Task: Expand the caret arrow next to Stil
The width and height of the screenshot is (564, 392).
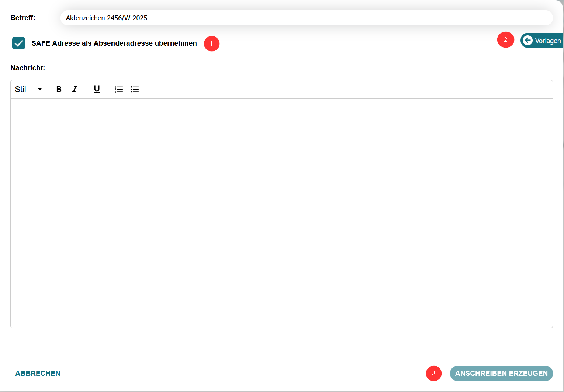Action: coord(40,89)
